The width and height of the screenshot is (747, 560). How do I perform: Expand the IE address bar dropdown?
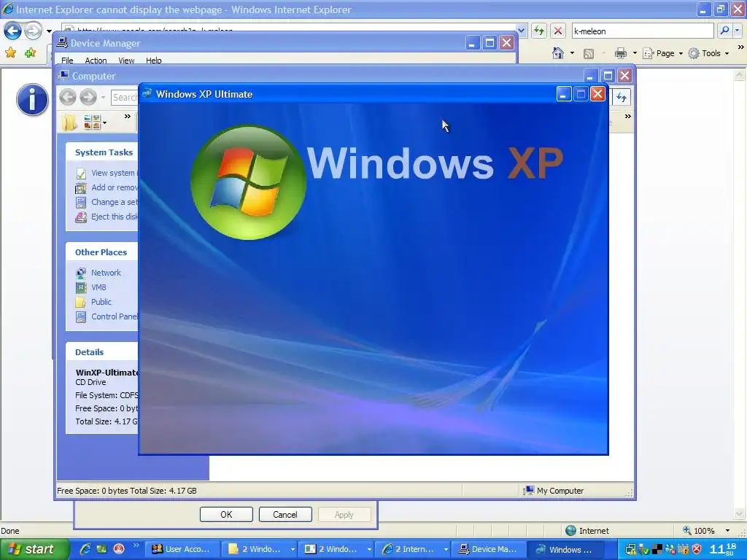(521, 31)
